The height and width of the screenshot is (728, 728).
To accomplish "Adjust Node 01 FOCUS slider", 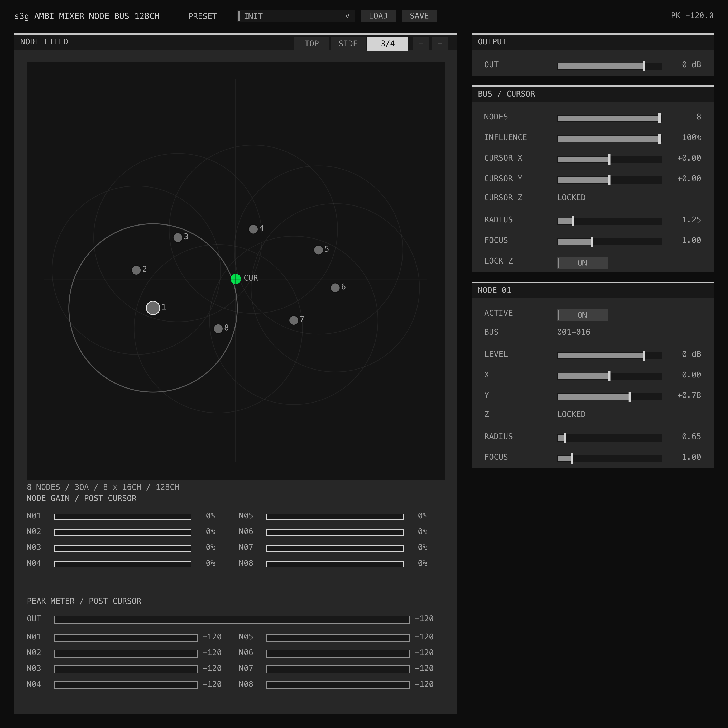I will point(609,459).
